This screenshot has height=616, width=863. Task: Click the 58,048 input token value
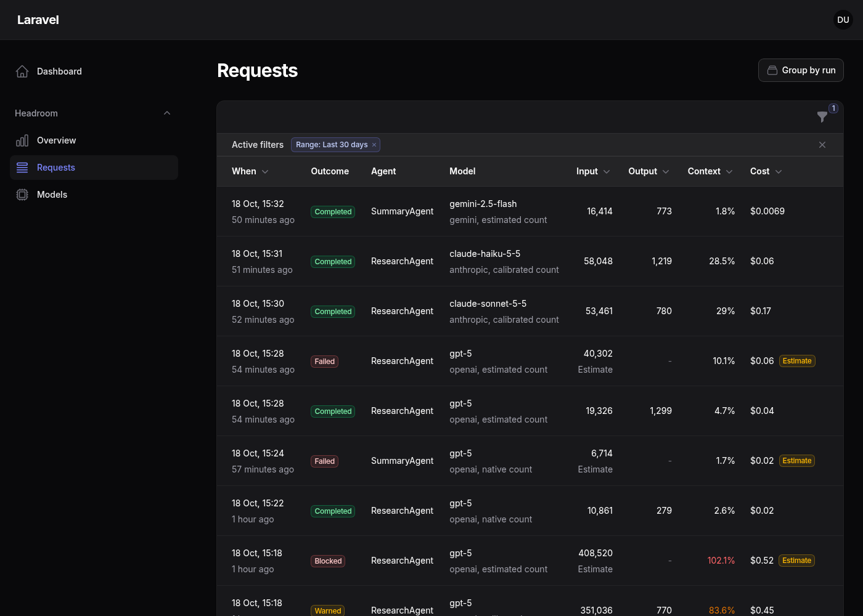coord(599,261)
